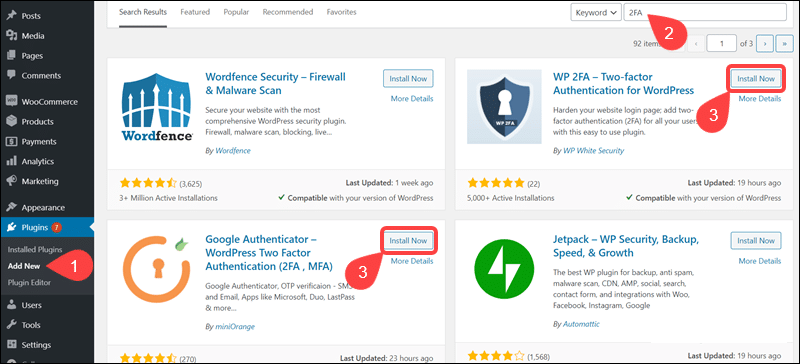The width and height of the screenshot is (800, 364).
Task: Switch to the Favorites tab
Action: click(341, 12)
